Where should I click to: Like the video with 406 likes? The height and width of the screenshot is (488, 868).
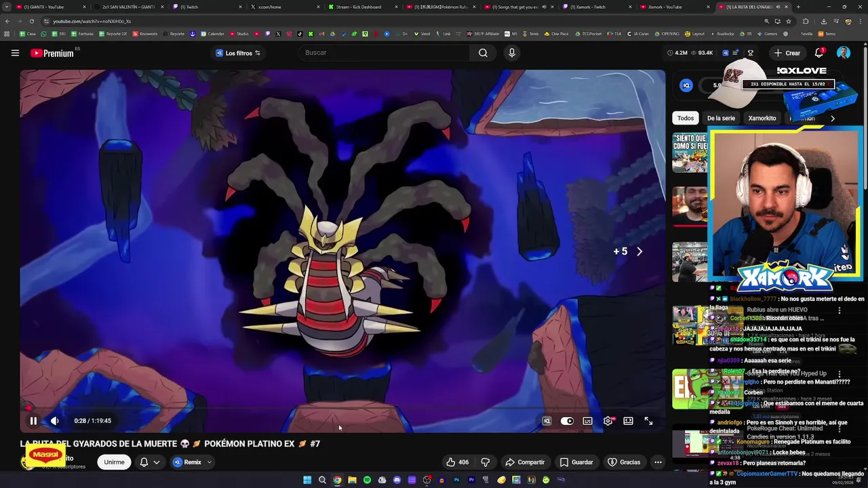click(x=457, y=462)
